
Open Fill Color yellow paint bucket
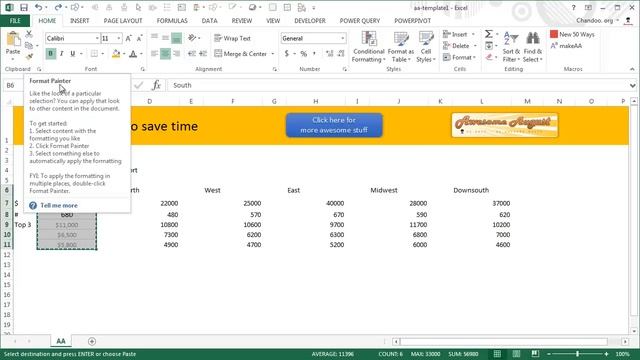(x=116, y=53)
